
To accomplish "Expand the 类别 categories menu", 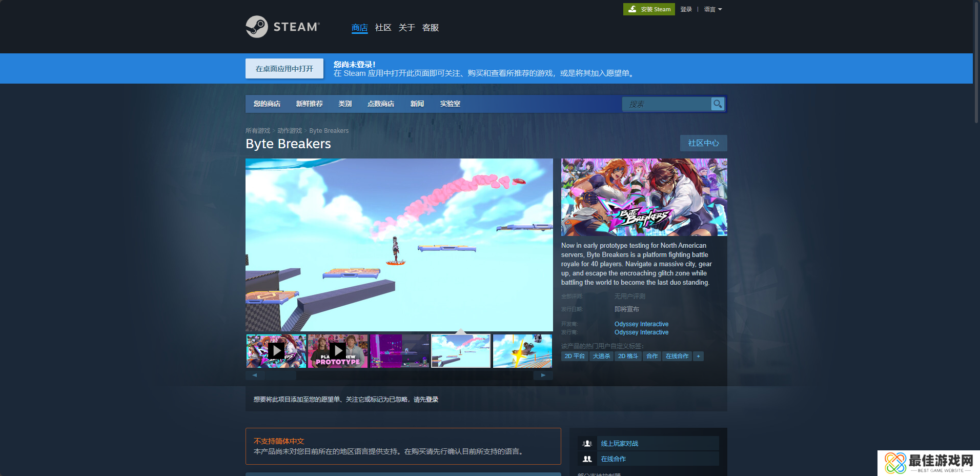I will tap(345, 104).
